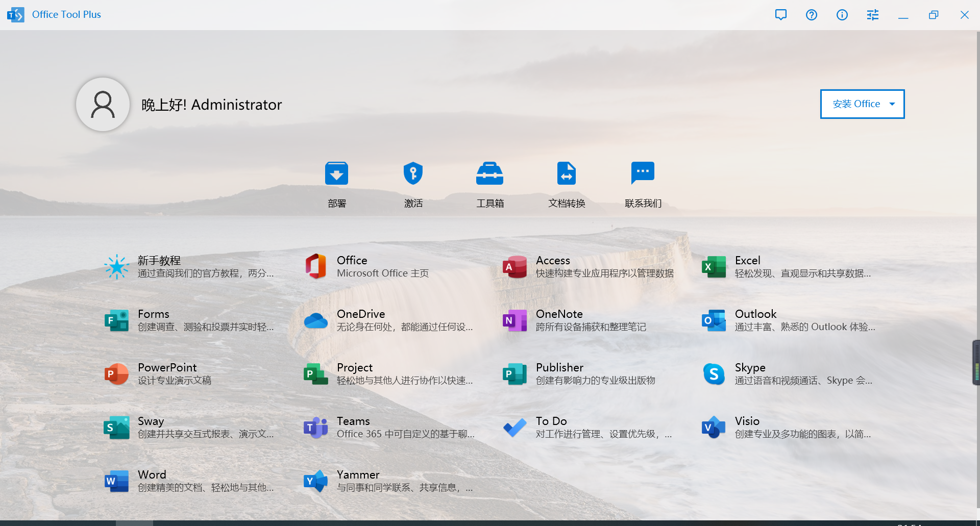Click the 文档转换 label
Screen dimensions: 980x526
567,204
